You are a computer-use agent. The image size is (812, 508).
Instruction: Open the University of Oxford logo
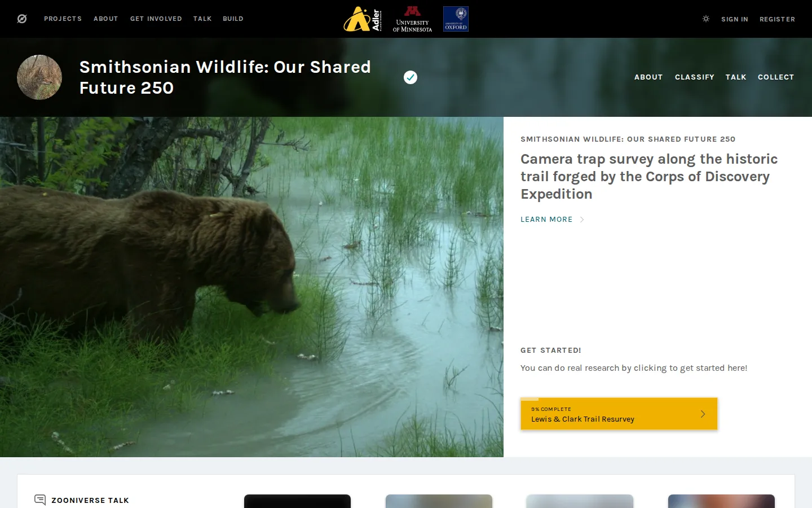[x=456, y=19]
